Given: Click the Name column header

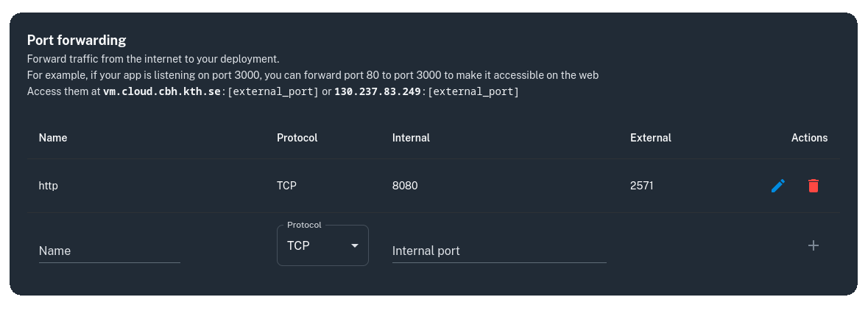Looking at the screenshot, I should (x=53, y=138).
